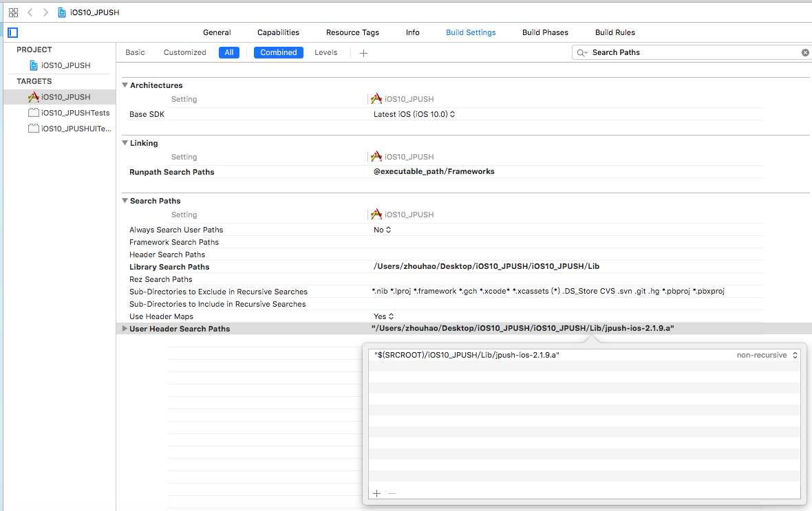
Task: Change Use Header Maps Yes dropdown
Action: (384, 316)
